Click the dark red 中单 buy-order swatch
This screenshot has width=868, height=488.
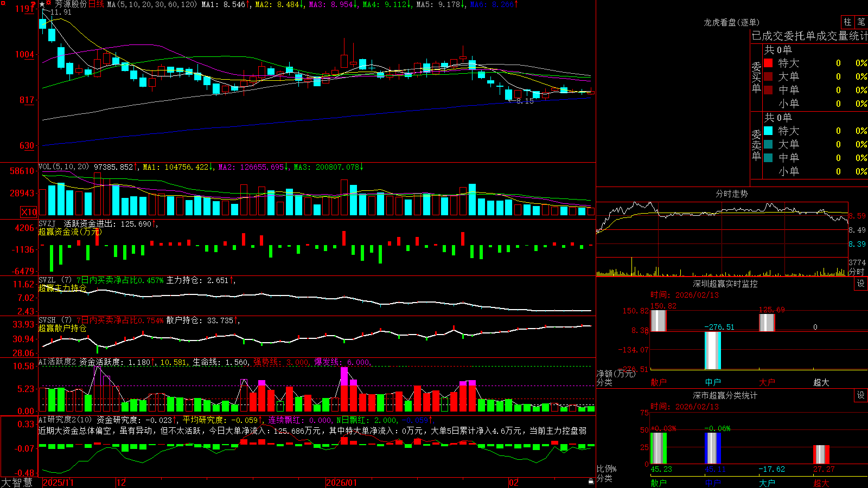click(x=768, y=89)
